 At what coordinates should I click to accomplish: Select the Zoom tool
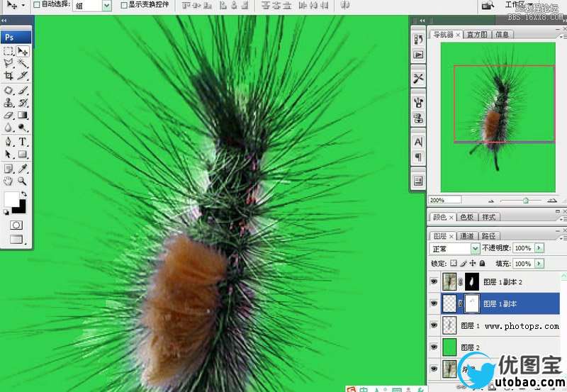pyautogui.click(x=23, y=181)
